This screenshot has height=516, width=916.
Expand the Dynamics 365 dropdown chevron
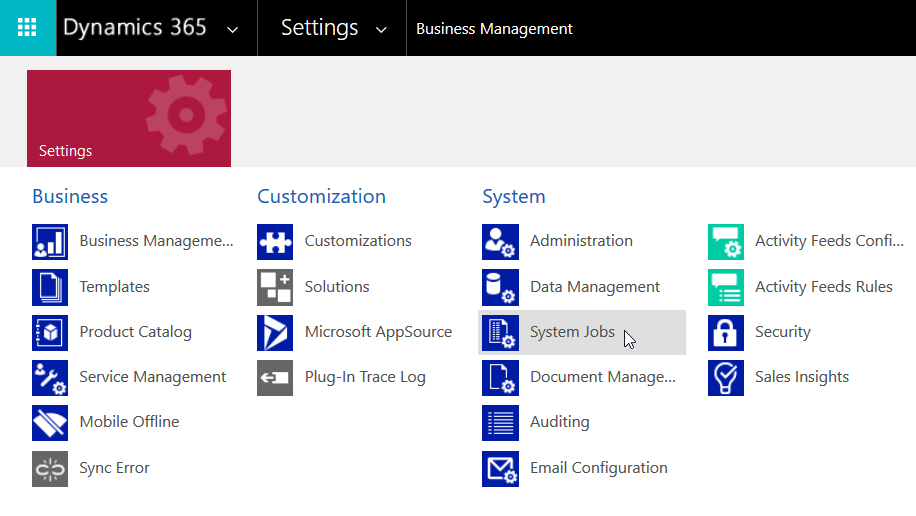(x=233, y=30)
